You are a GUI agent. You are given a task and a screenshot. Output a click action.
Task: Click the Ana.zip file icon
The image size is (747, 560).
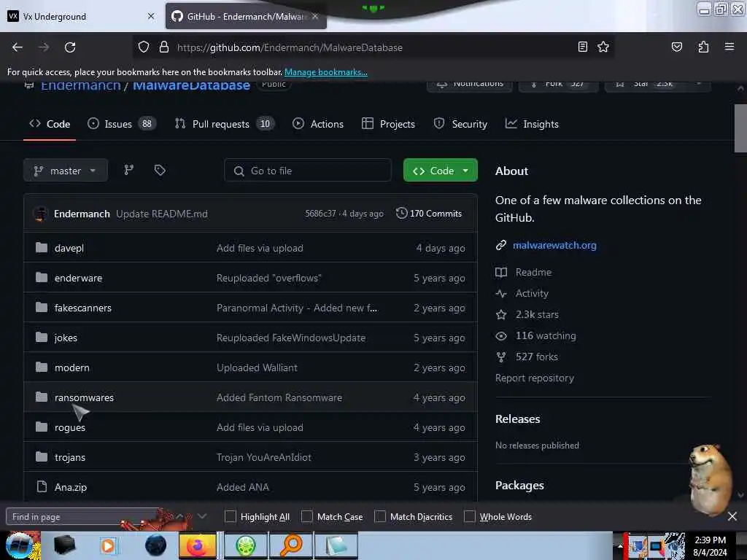pyautogui.click(x=42, y=486)
